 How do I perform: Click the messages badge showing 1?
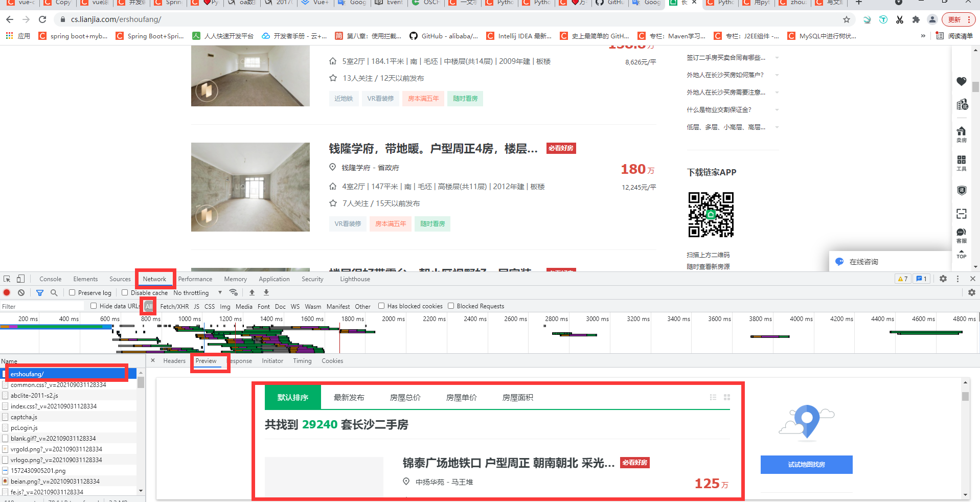coord(922,279)
